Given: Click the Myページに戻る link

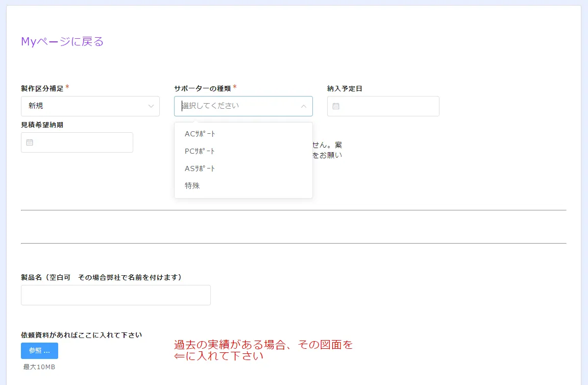Looking at the screenshot, I should (x=62, y=42).
